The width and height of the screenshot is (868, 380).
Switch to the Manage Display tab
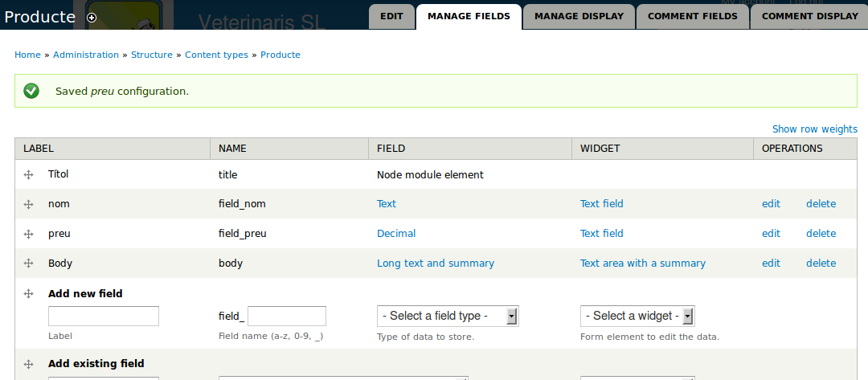[x=579, y=16]
